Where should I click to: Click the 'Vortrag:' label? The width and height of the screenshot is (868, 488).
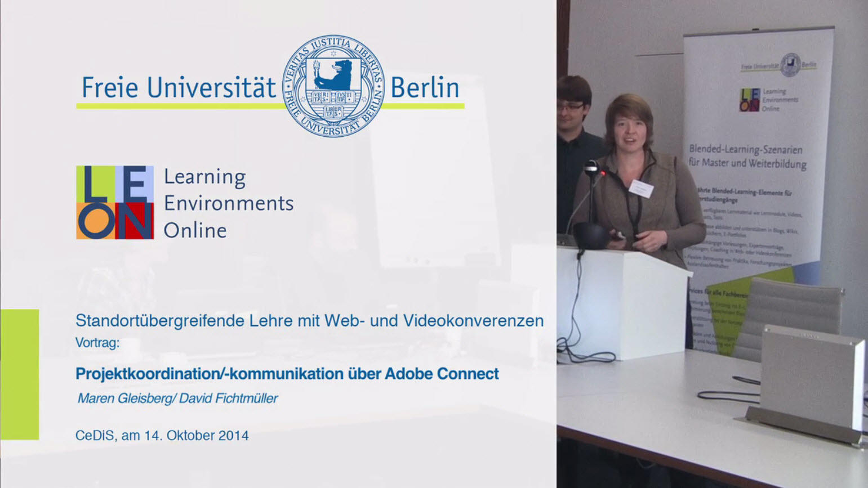click(x=97, y=343)
